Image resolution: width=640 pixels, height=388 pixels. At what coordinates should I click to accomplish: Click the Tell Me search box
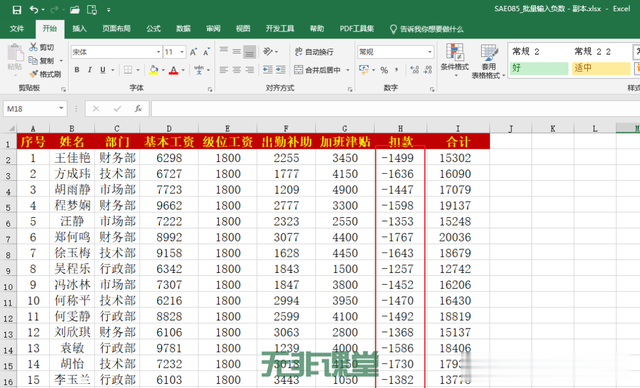[x=427, y=29]
